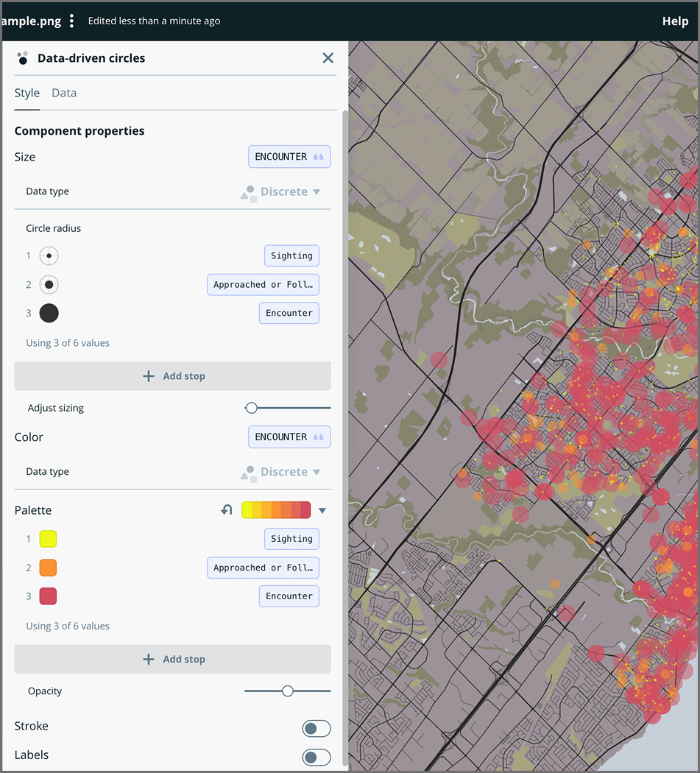Screen dimensions: 700x773
Task: Enable the Labels toggle
Action: 317,757
